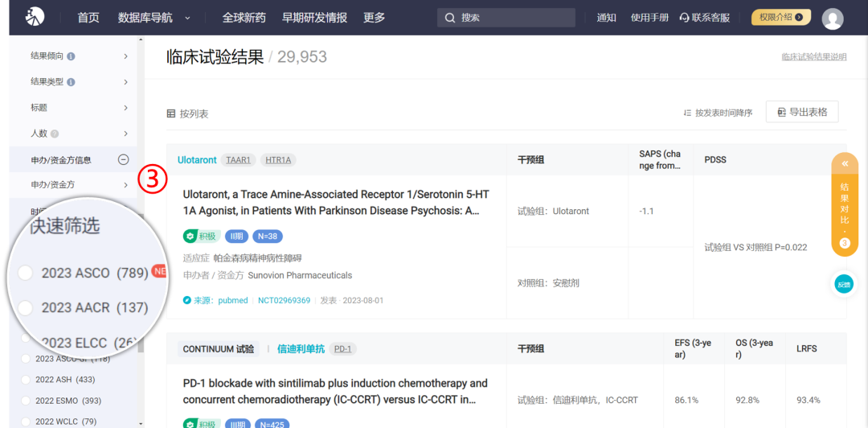Viewport: 868px width, 428px height.
Task: Click the sidebar scrollbar down arrow
Action: (x=141, y=423)
